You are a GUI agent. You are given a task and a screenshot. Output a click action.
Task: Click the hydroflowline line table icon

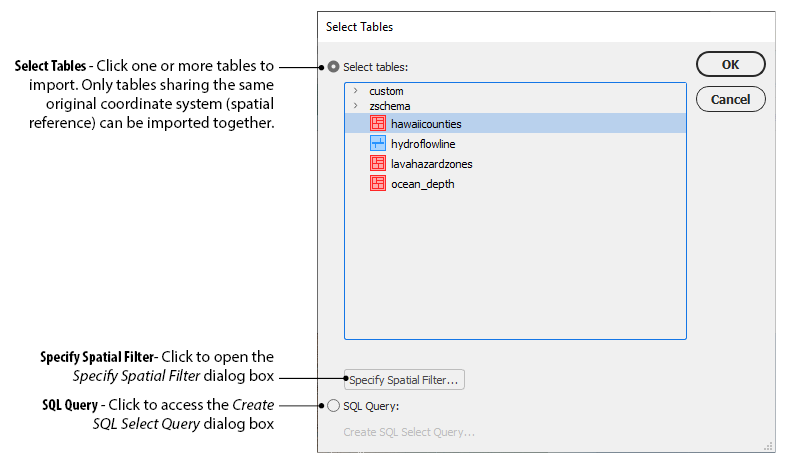pyautogui.click(x=377, y=143)
